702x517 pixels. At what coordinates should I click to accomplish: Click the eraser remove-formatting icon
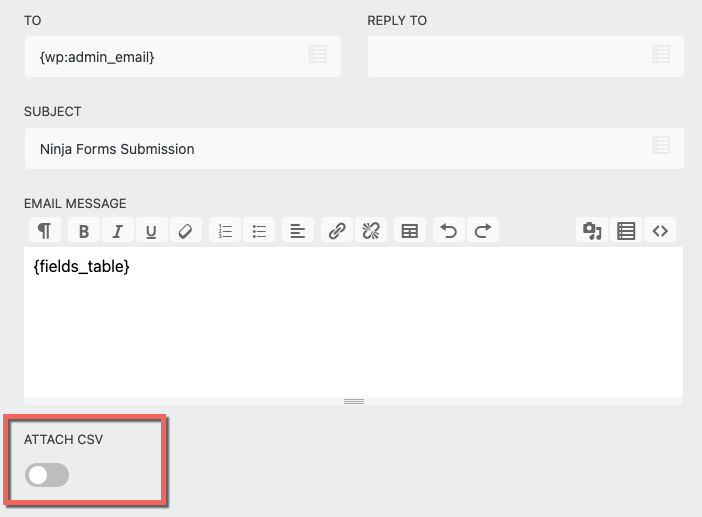[x=184, y=231]
